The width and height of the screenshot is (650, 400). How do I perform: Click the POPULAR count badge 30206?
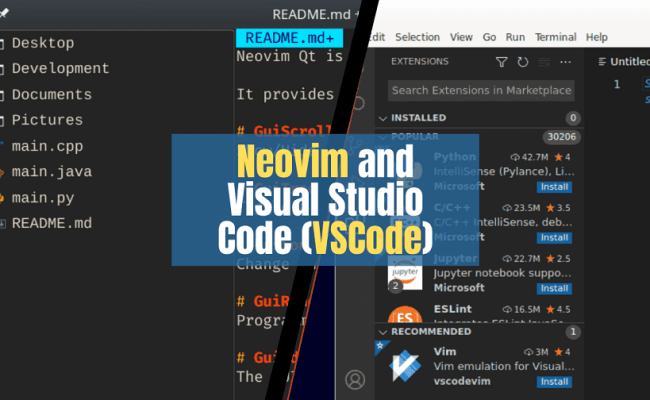click(562, 137)
